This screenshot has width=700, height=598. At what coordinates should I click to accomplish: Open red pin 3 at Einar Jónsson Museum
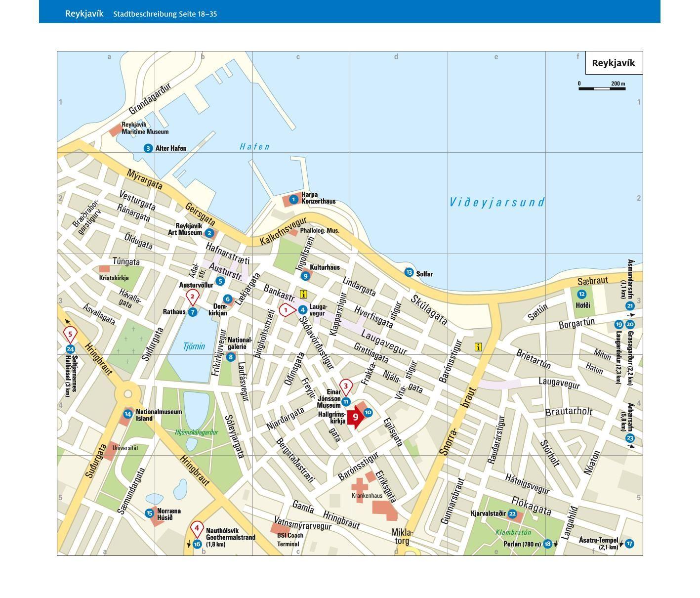tap(346, 386)
